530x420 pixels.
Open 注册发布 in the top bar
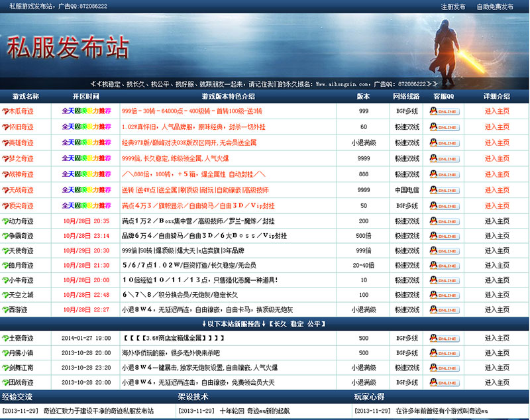point(453,7)
